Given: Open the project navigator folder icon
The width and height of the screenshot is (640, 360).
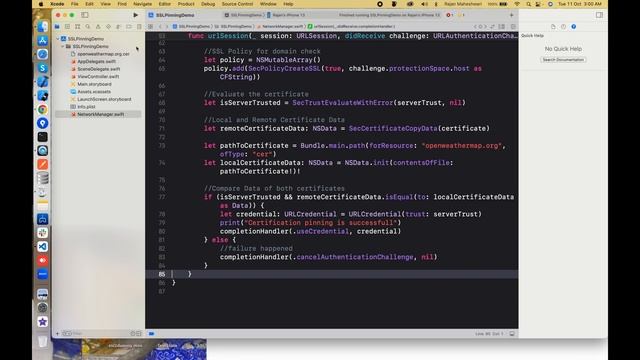Looking at the screenshot, I should tap(57, 27).
